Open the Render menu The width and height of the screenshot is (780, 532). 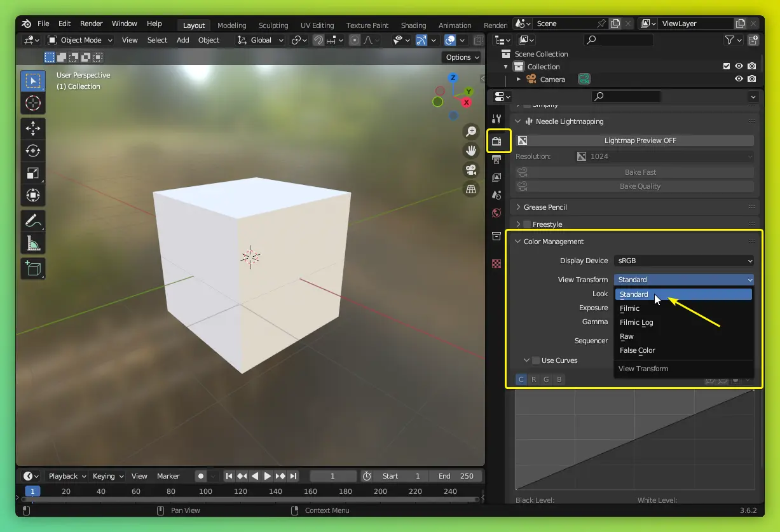91,24
